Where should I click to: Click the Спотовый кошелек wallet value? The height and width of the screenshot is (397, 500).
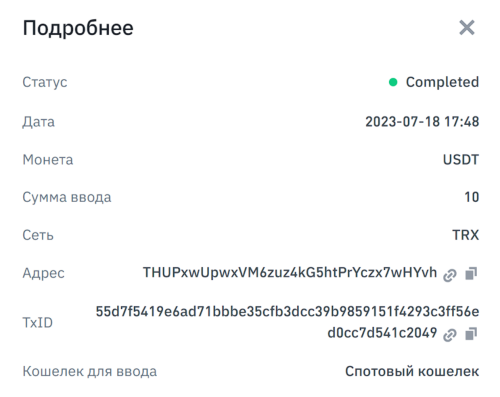click(412, 371)
